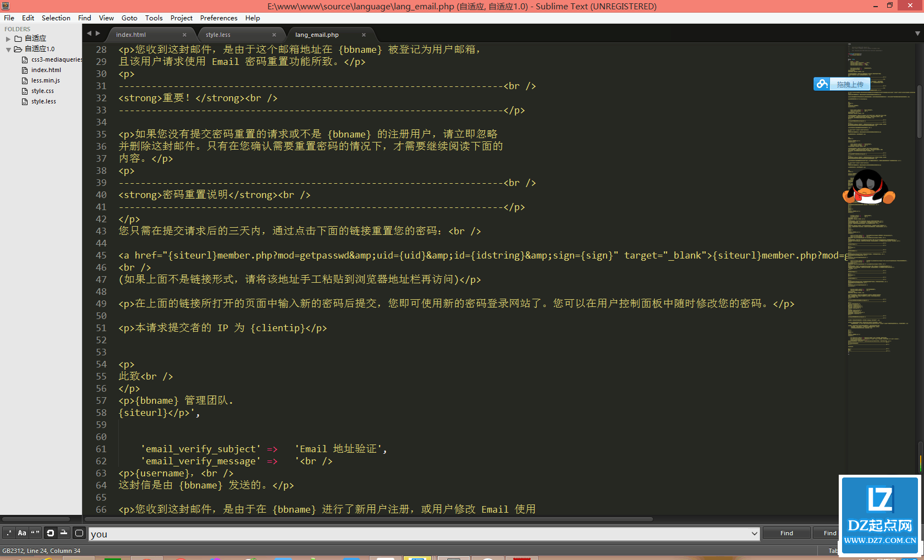Image resolution: width=924 pixels, height=560 pixels.
Task: Click the right arrow history navigation icon
Action: 98,33
